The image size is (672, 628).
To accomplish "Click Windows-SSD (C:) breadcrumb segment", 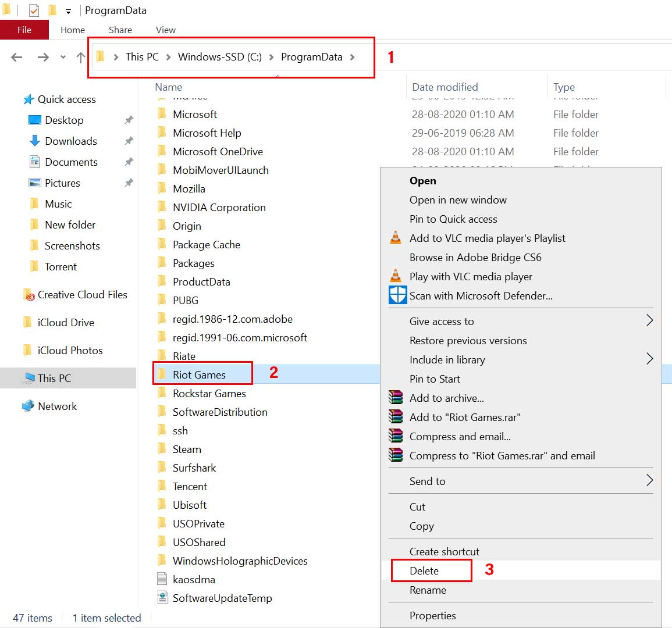I will click(x=220, y=57).
